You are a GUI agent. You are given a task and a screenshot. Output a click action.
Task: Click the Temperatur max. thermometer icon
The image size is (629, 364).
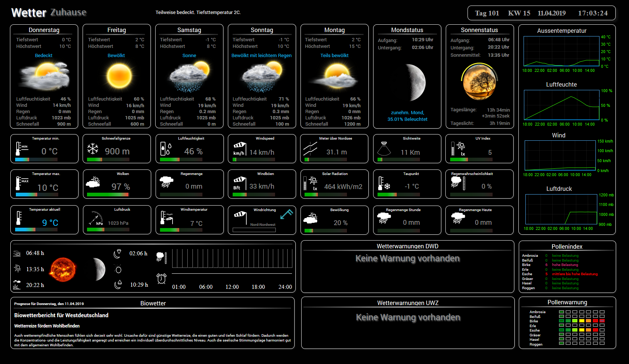[22, 183]
